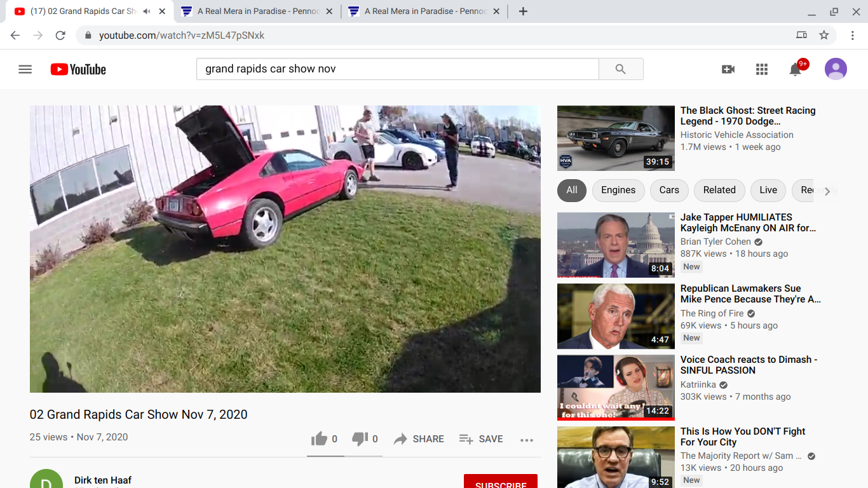Dislike the video with thumbs down
The height and width of the screenshot is (488, 868).
[360, 439]
